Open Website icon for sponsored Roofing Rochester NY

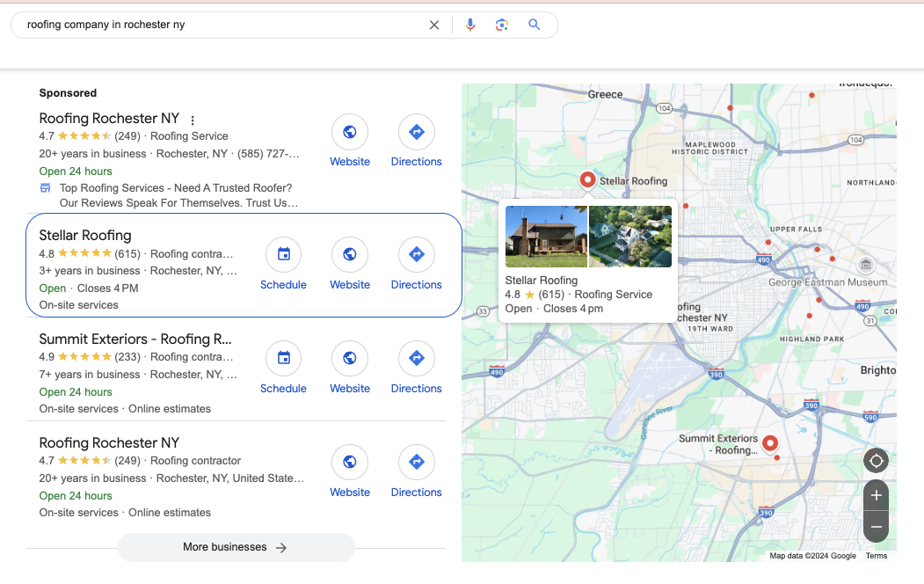click(350, 132)
